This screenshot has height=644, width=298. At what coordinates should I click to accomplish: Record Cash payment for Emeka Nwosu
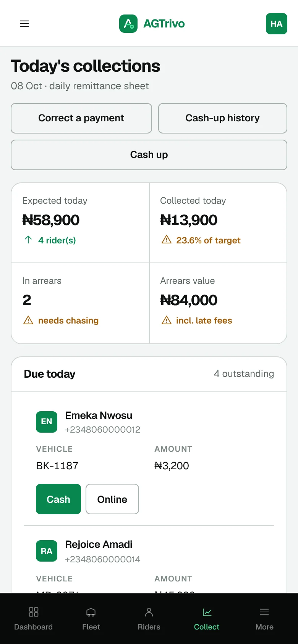coord(58,499)
